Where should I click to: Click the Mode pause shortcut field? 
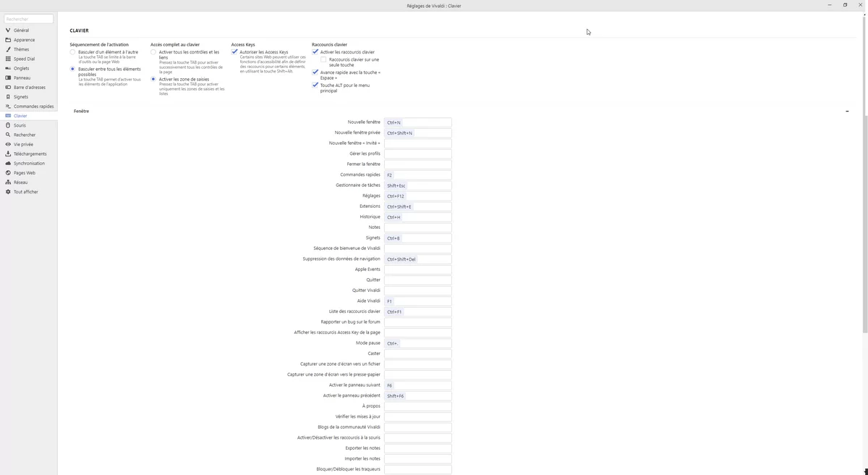tap(418, 343)
